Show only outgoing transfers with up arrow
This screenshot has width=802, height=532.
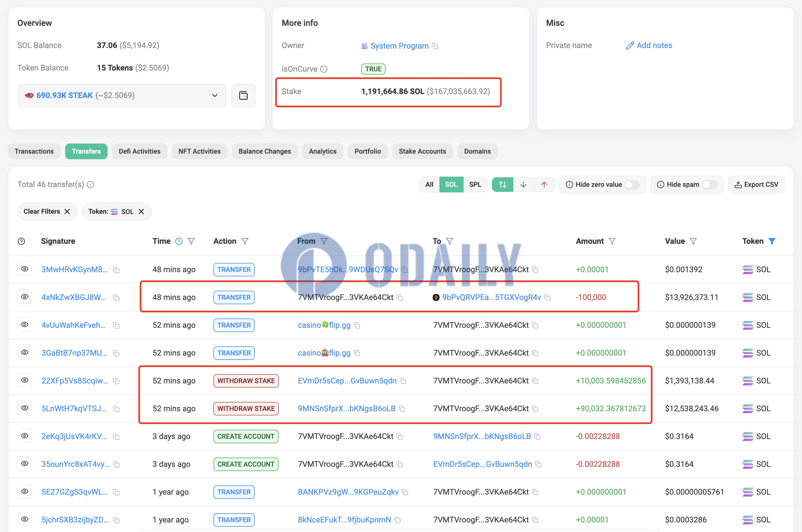tap(544, 185)
